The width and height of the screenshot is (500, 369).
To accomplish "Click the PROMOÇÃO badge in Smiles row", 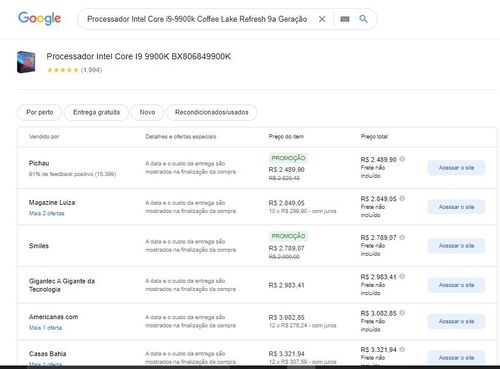I will (x=288, y=236).
